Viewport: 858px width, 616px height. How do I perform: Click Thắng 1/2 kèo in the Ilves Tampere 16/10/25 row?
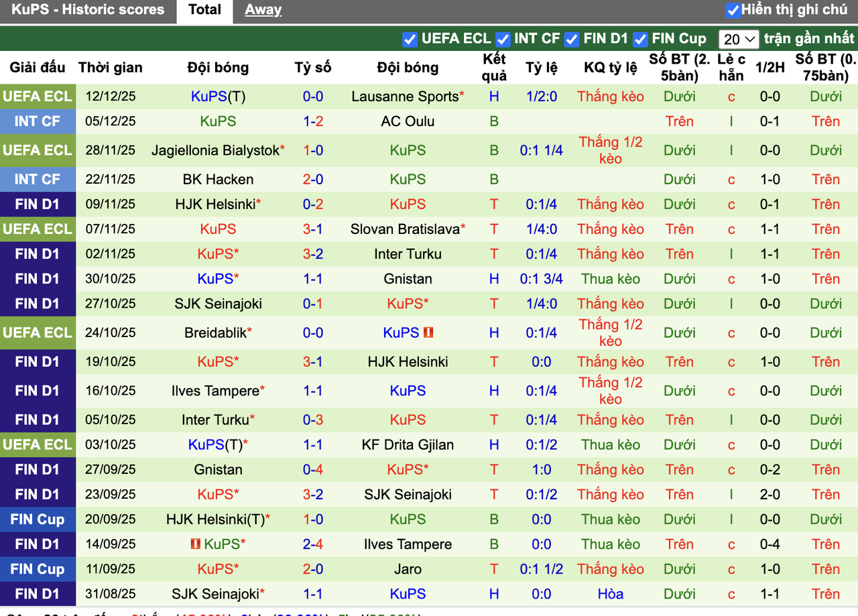pyautogui.click(x=611, y=391)
